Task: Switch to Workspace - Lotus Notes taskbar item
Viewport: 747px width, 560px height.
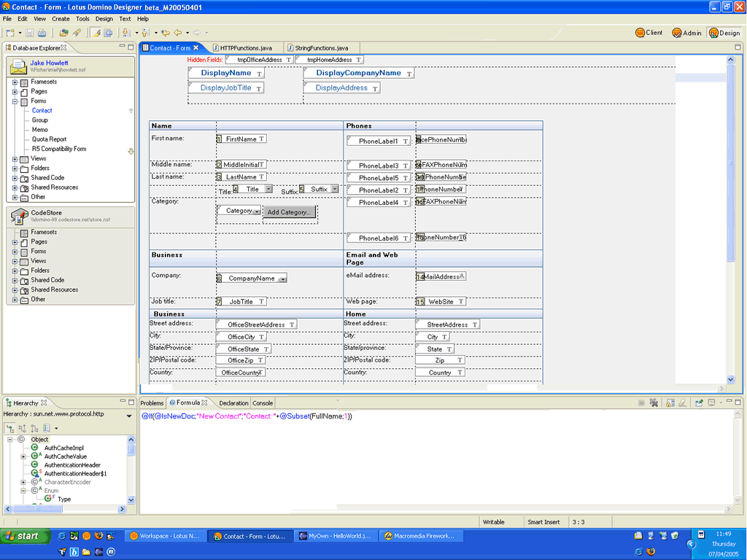Action: (166, 536)
